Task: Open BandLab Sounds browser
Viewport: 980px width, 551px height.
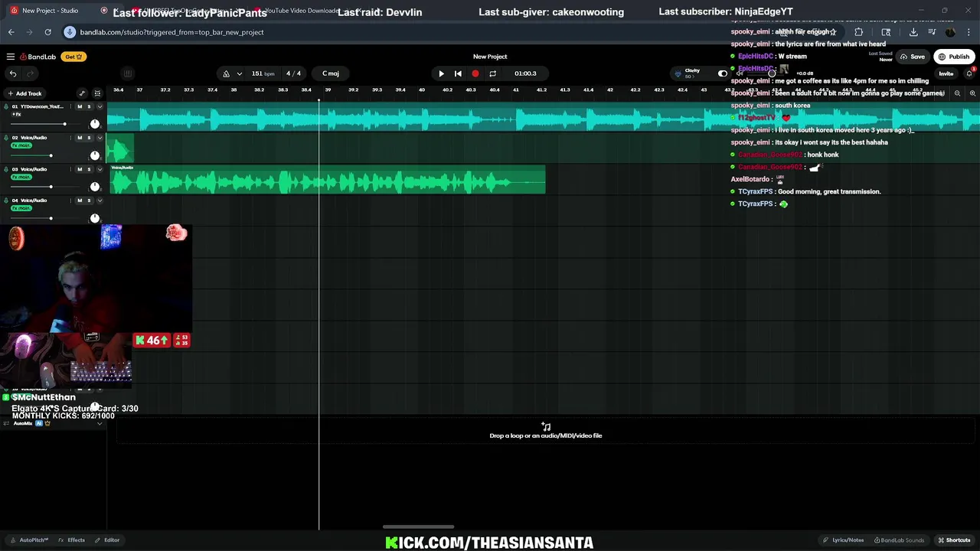Action: click(x=900, y=540)
